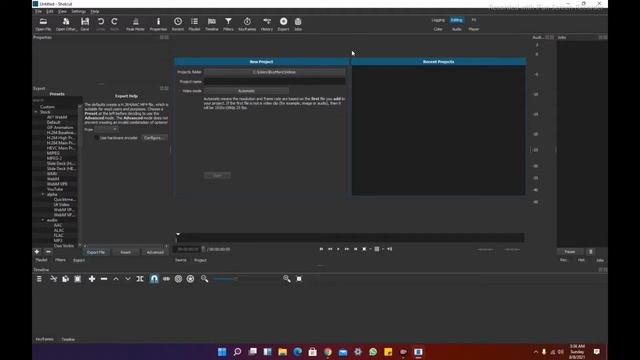This screenshot has width=640, height=360.
Task: Click the timeline Cut scissors icon
Action: [x=53, y=279]
